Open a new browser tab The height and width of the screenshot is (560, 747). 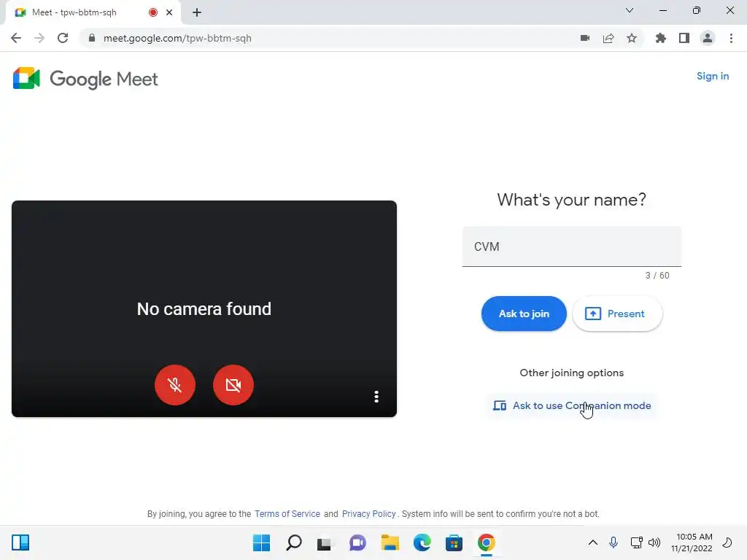197,12
